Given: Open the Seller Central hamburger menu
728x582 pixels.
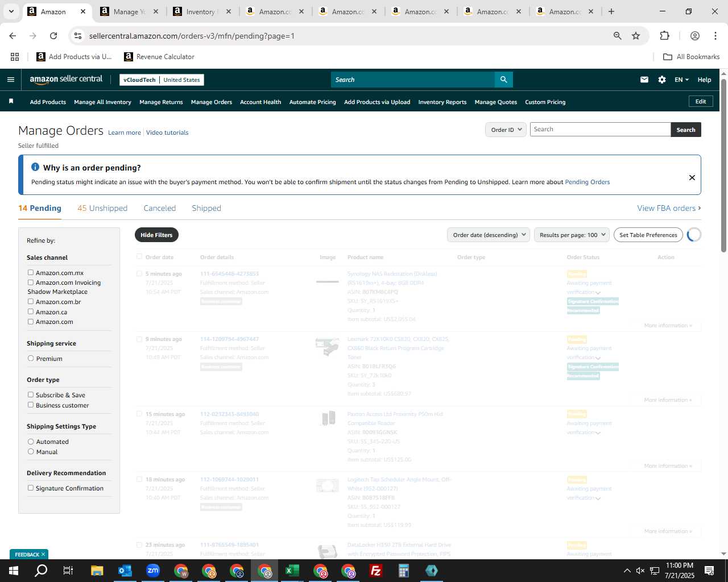Looking at the screenshot, I should pos(11,80).
